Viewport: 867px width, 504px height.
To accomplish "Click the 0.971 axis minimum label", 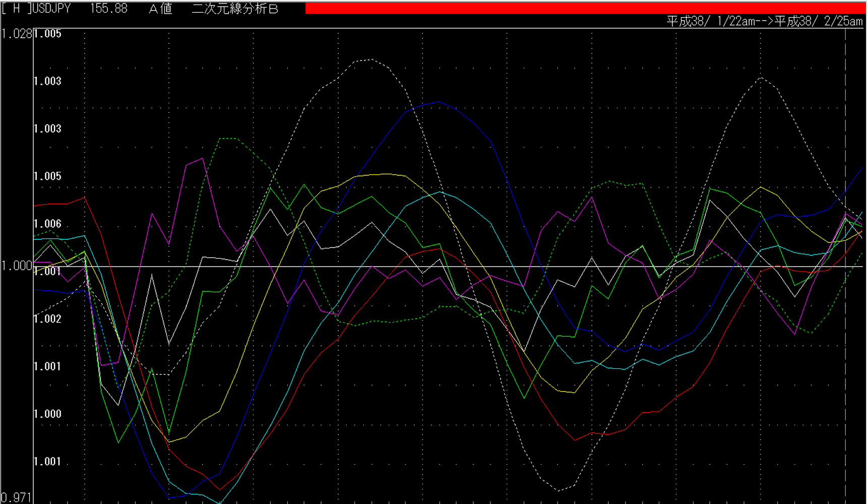I will (17, 497).
